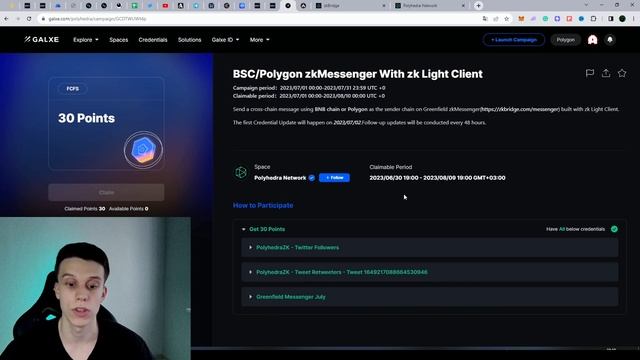Click the address bar URL
This screenshot has width=640, height=360.
click(x=97, y=19)
